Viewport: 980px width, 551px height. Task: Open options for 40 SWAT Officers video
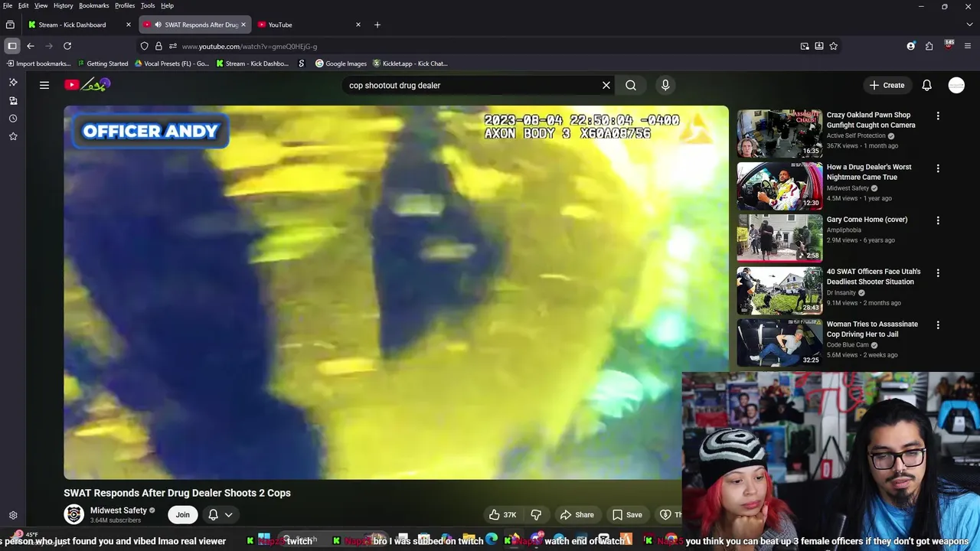click(x=938, y=272)
